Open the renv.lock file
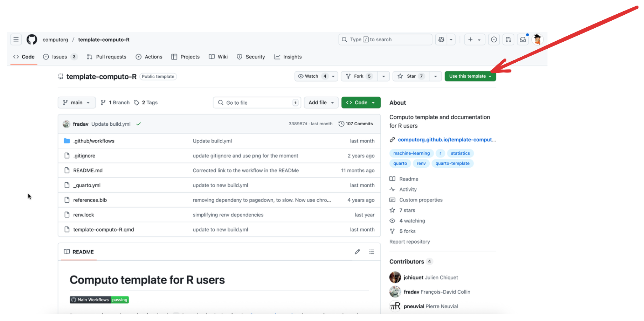The width and height of the screenshot is (644, 321). [x=84, y=215]
